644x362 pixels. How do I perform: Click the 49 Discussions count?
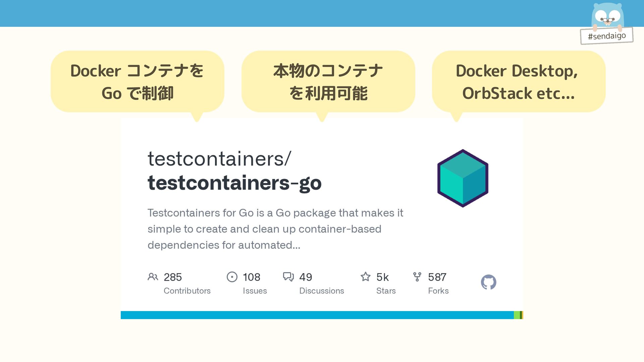pos(306,277)
